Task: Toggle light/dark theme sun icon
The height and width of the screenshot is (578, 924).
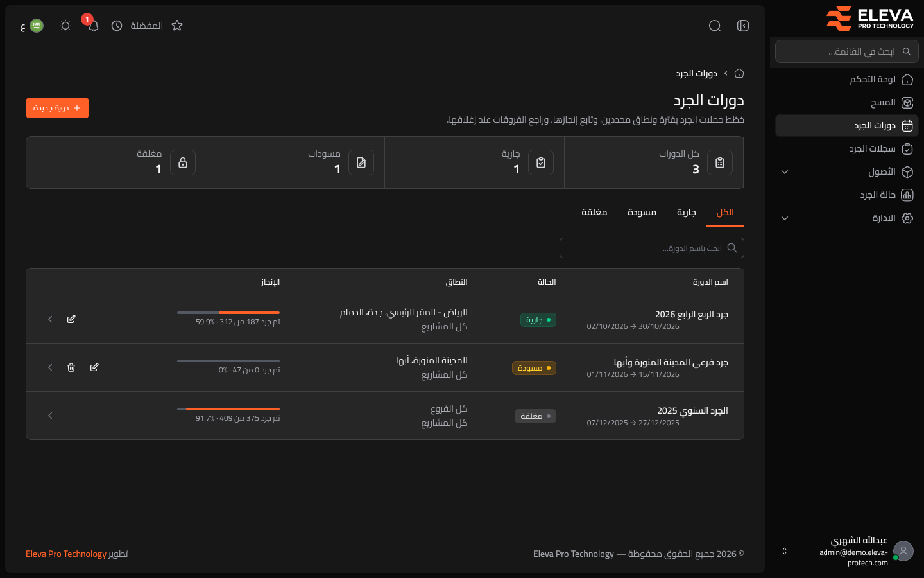Action: coord(65,26)
